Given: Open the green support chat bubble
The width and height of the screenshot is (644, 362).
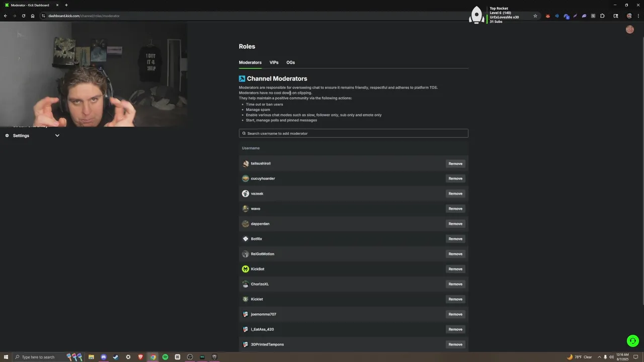Looking at the screenshot, I should pyautogui.click(x=633, y=341).
